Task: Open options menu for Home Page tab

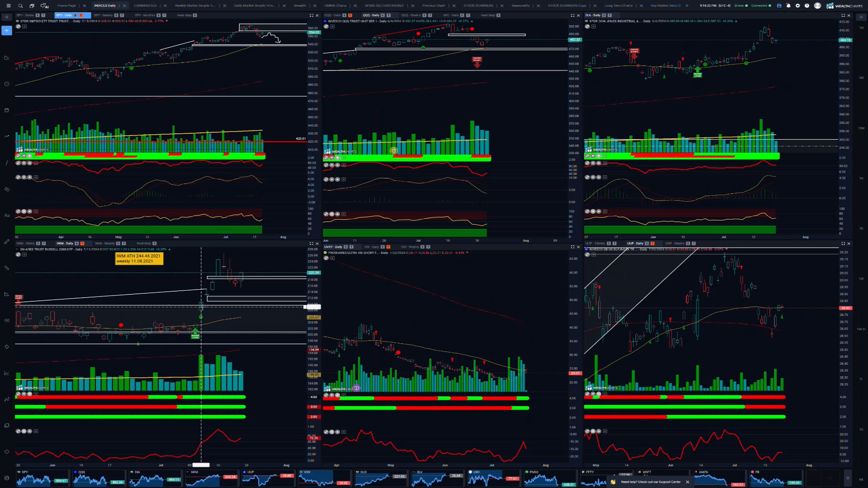Action: 80,6
